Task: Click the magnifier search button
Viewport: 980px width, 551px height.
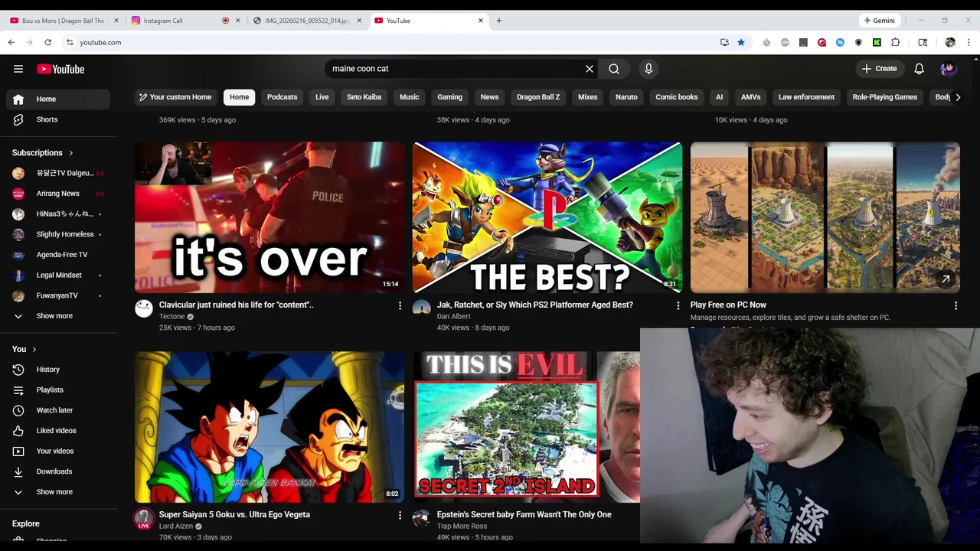Action: tap(614, 69)
